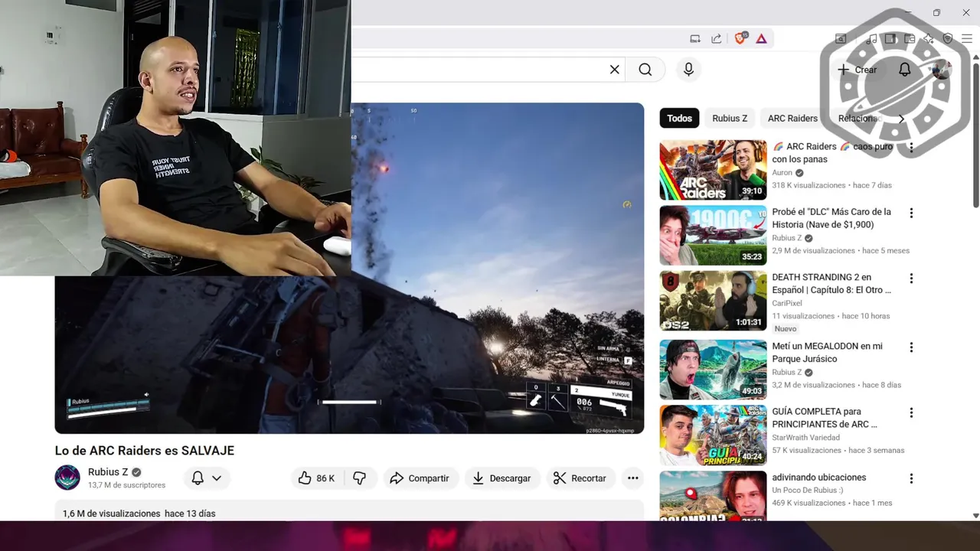Click the 1,6 M de visualizaciones text
The width and height of the screenshot is (980, 551).
pos(112,514)
